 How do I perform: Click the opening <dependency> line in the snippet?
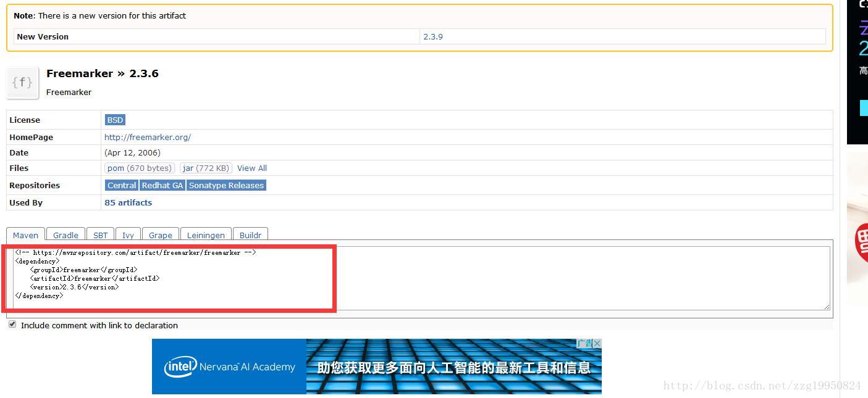pyautogui.click(x=37, y=261)
